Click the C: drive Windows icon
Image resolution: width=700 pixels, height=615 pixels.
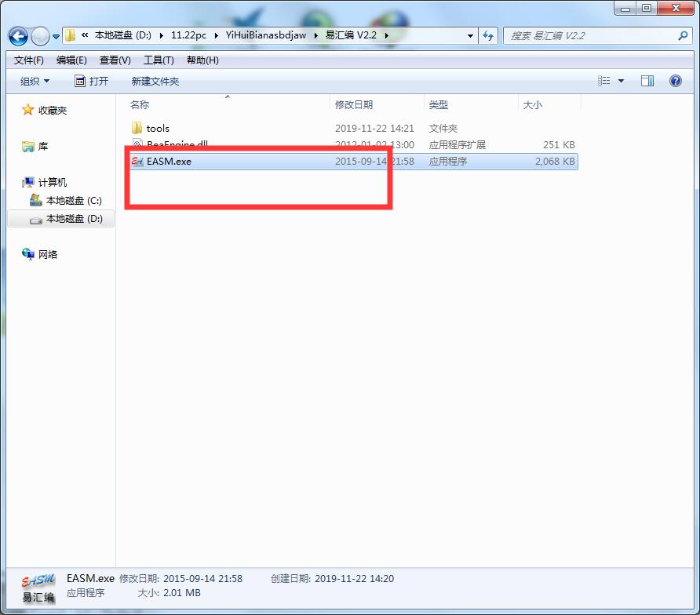36,200
